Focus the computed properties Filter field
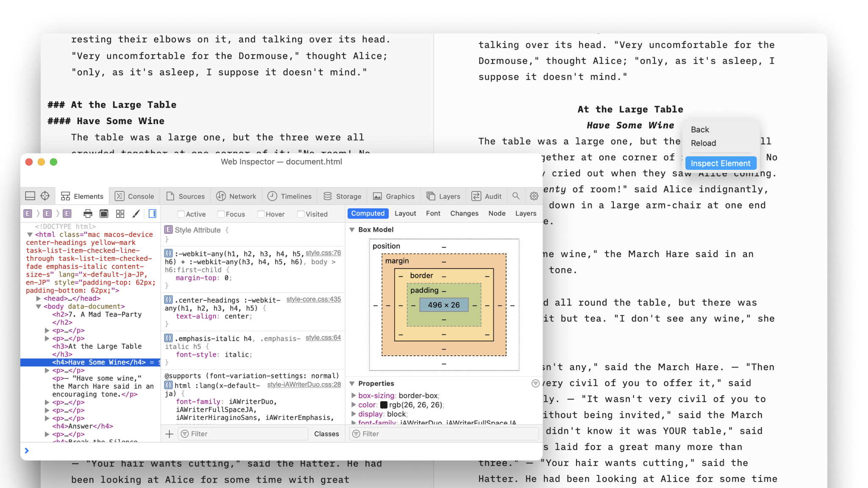Screen dimensions: 868x488 (x=444, y=434)
